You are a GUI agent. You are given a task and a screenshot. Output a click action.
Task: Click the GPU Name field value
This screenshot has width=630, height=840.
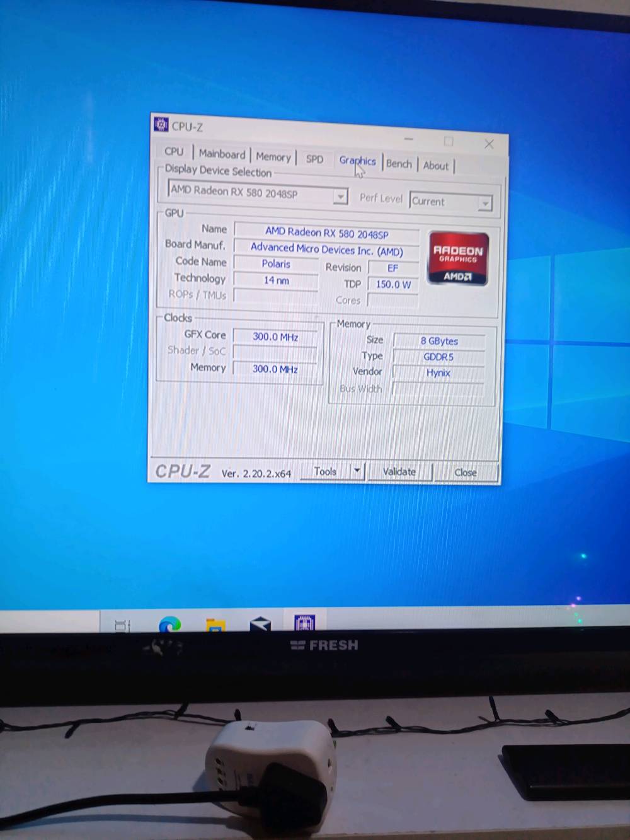pos(326,233)
